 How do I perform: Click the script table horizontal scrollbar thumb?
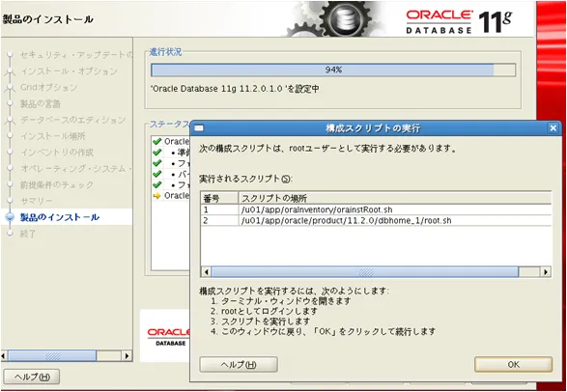click(364, 271)
